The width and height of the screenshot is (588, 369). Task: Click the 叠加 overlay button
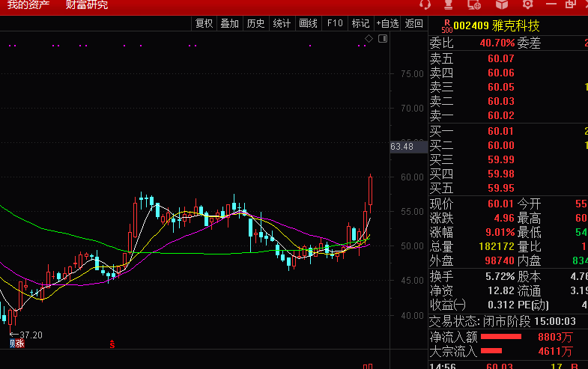point(229,24)
